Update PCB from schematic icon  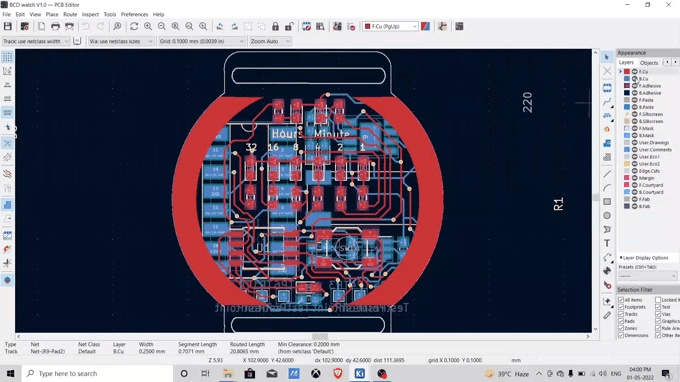tap(337, 26)
